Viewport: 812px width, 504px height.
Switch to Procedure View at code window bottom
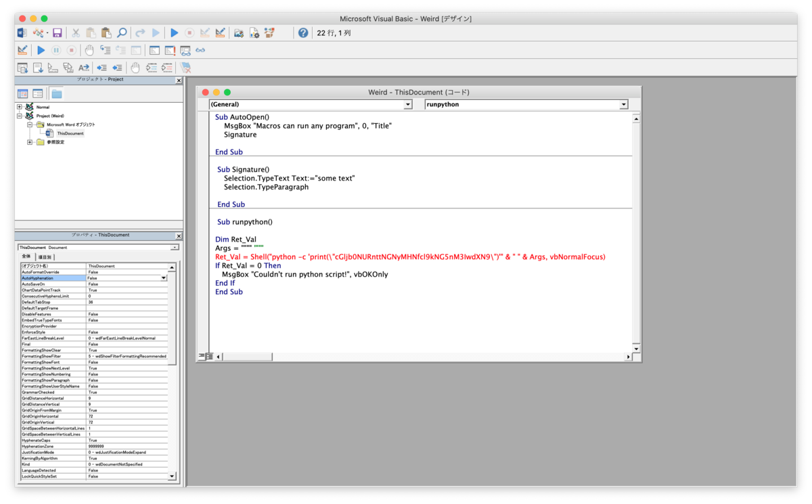pos(202,356)
